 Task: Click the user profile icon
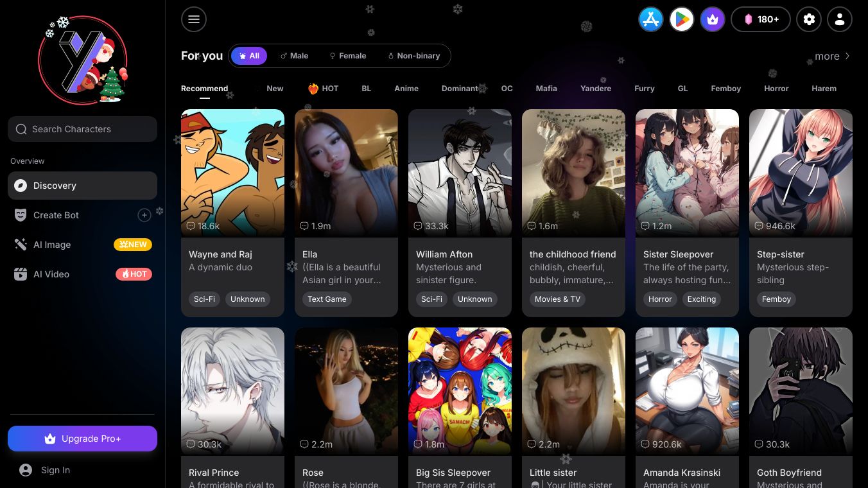point(840,19)
